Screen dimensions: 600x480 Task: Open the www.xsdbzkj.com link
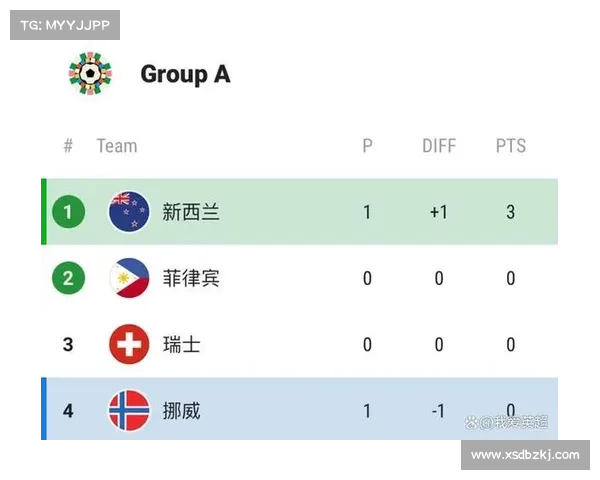pyautogui.click(x=524, y=455)
